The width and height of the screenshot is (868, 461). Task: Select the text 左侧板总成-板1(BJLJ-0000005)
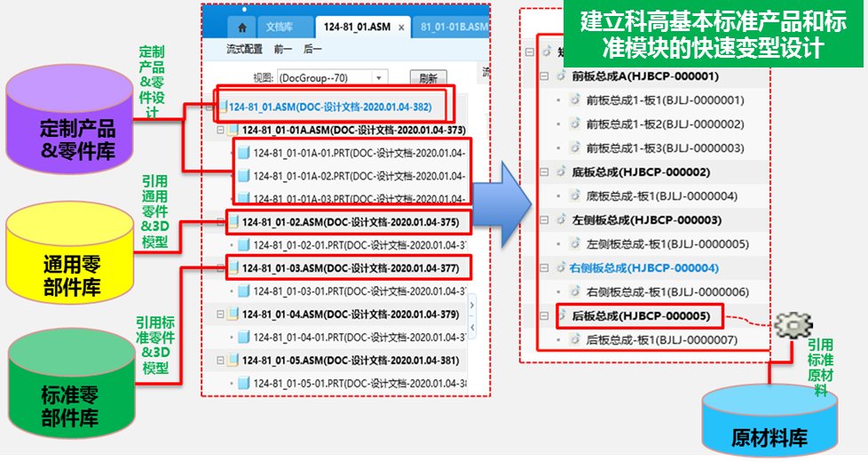point(667,243)
